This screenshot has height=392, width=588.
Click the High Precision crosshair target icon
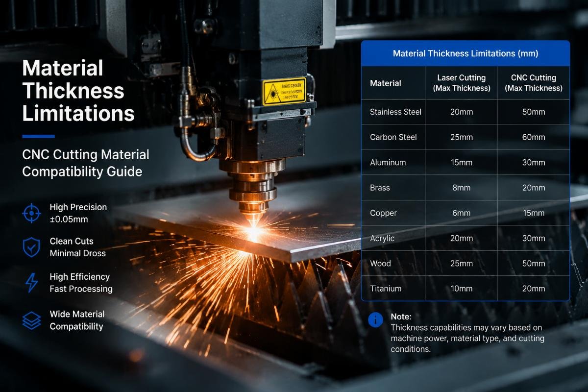(x=32, y=213)
